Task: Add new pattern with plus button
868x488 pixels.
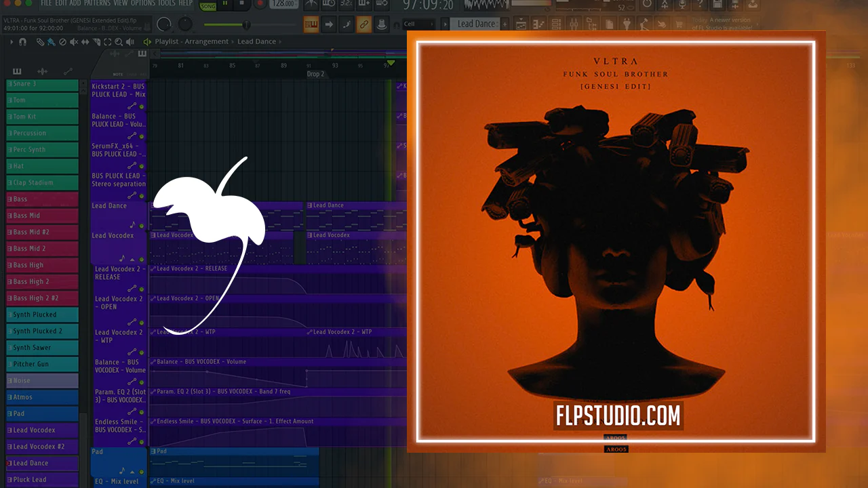Action: pyautogui.click(x=505, y=24)
